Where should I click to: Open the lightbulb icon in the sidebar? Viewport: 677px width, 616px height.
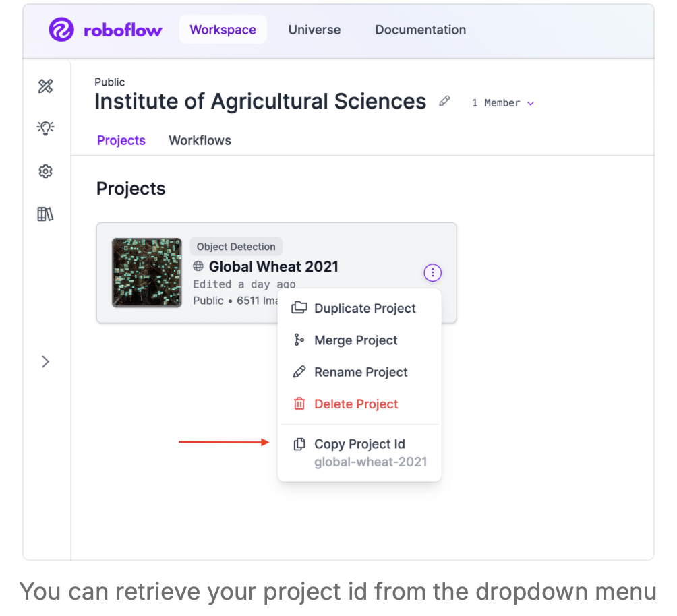pos(45,128)
